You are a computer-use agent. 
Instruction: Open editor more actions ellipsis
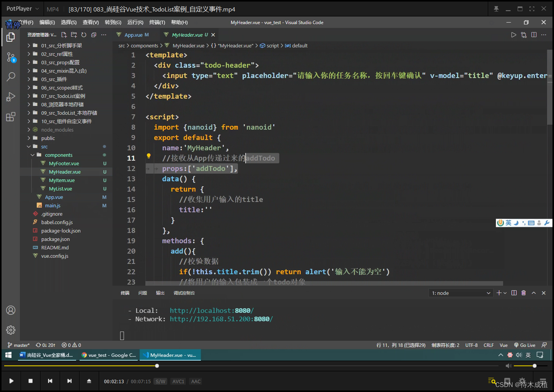[544, 35]
